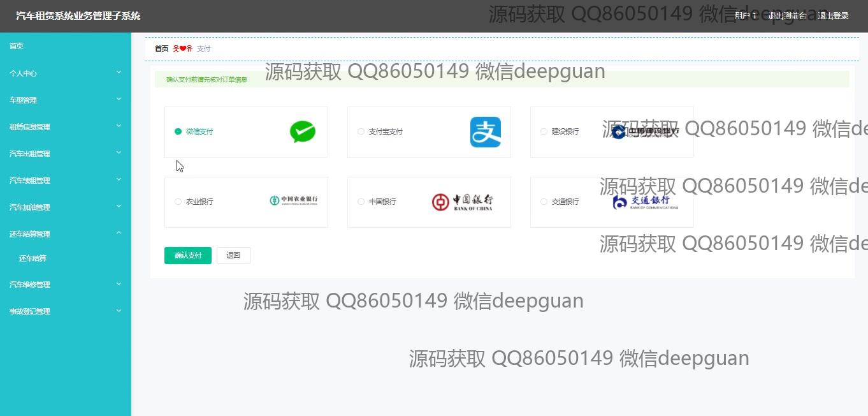Screen dimensions: 868x416
Task: Expand 车型管理 using its chevron
Action: 119,100
